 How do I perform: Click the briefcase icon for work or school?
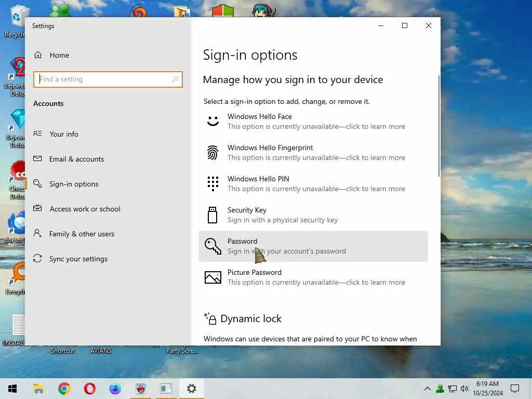37,208
